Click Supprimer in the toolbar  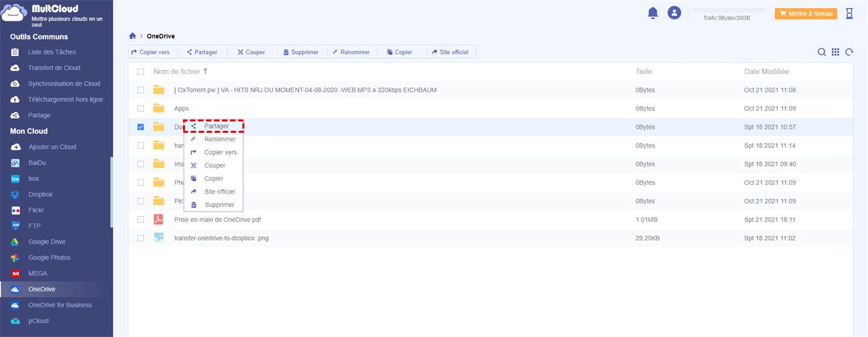300,52
